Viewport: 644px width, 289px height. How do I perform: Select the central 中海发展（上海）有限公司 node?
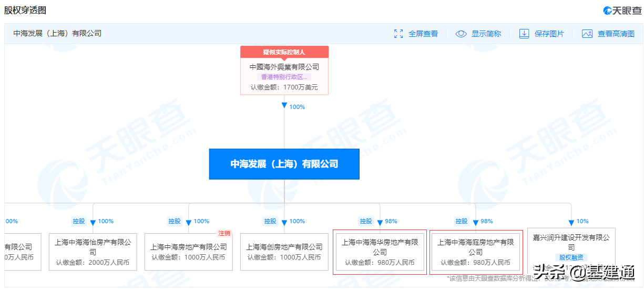click(x=284, y=164)
